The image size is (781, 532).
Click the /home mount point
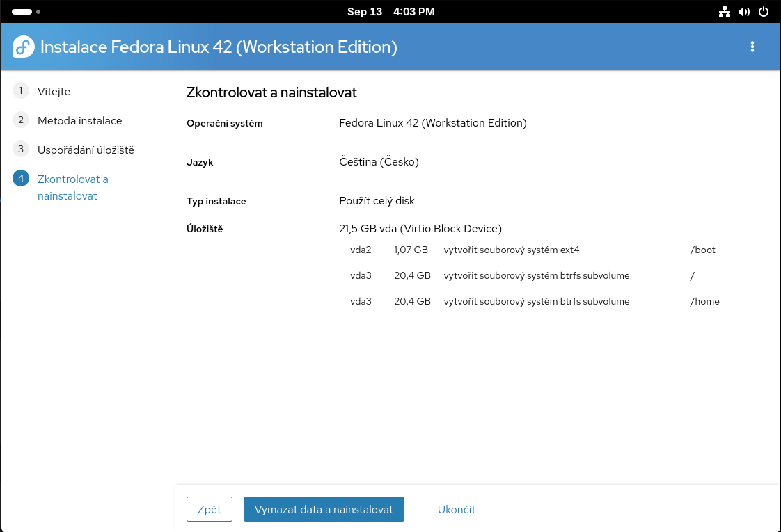click(704, 301)
